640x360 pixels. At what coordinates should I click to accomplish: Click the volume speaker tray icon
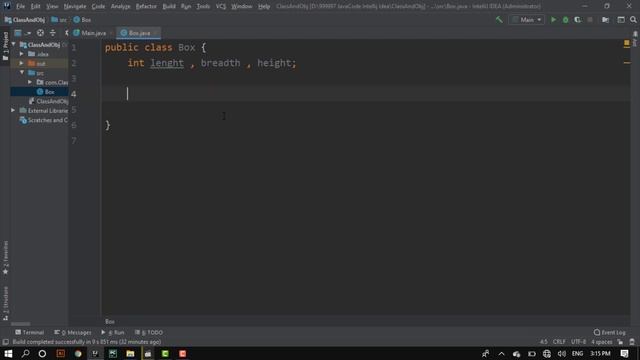[562, 353]
